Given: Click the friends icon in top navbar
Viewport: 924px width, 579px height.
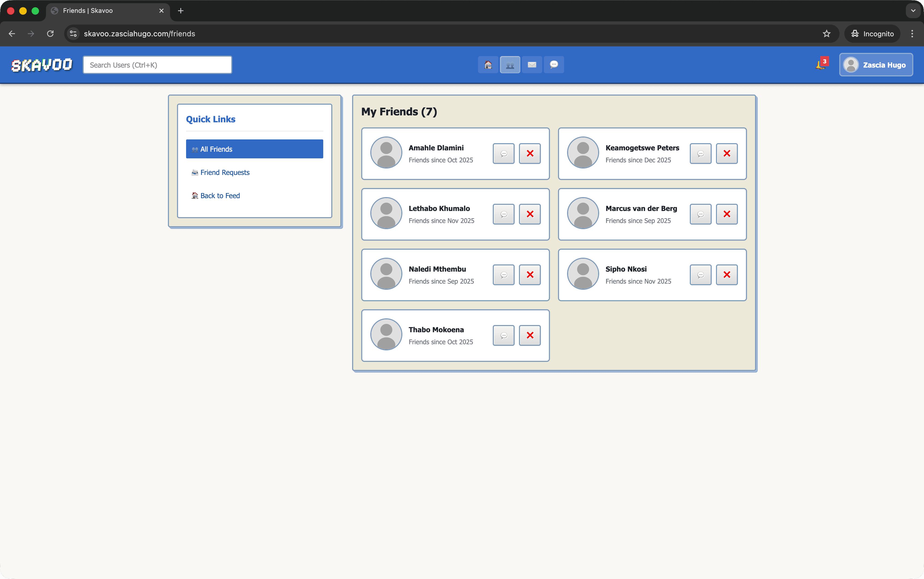Looking at the screenshot, I should (x=510, y=65).
